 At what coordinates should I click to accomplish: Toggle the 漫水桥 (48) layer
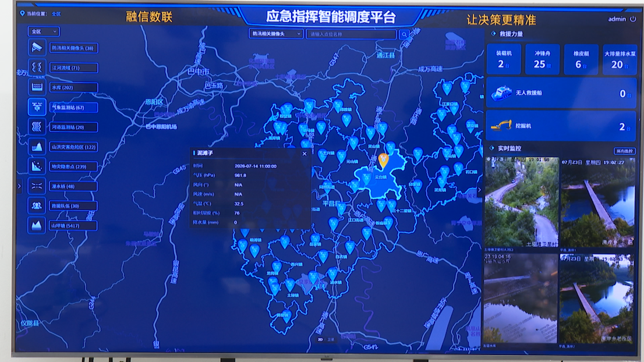73,186
